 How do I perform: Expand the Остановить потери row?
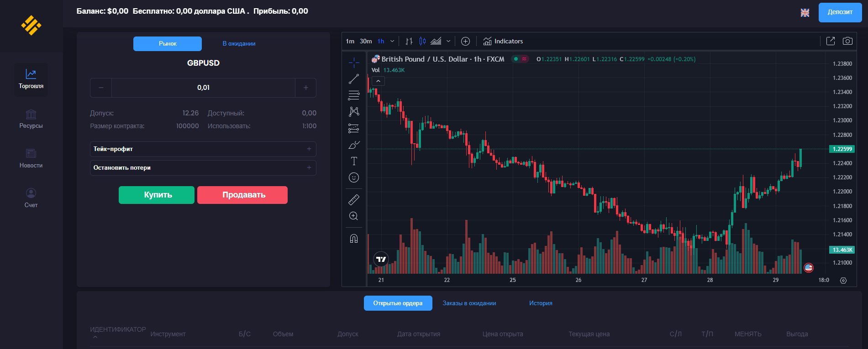click(x=203, y=168)
